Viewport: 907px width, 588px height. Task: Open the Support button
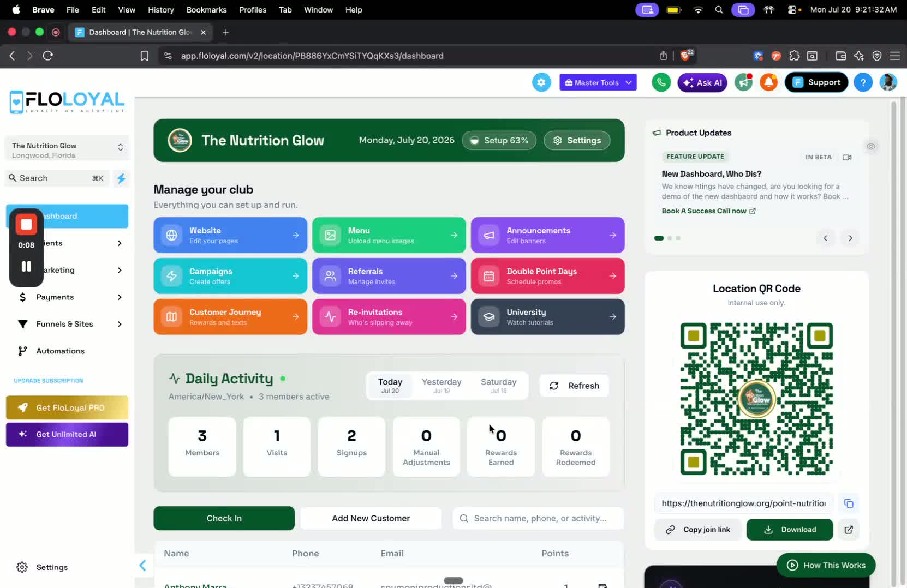(816, 82)
